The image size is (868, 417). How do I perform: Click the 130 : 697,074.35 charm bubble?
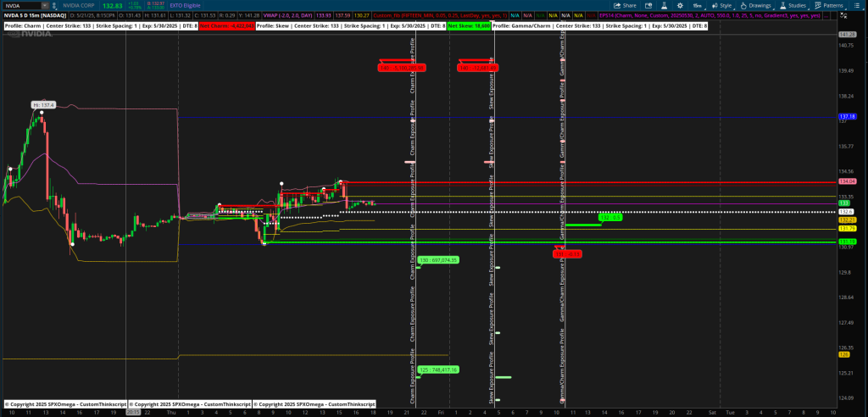(438, 259)
